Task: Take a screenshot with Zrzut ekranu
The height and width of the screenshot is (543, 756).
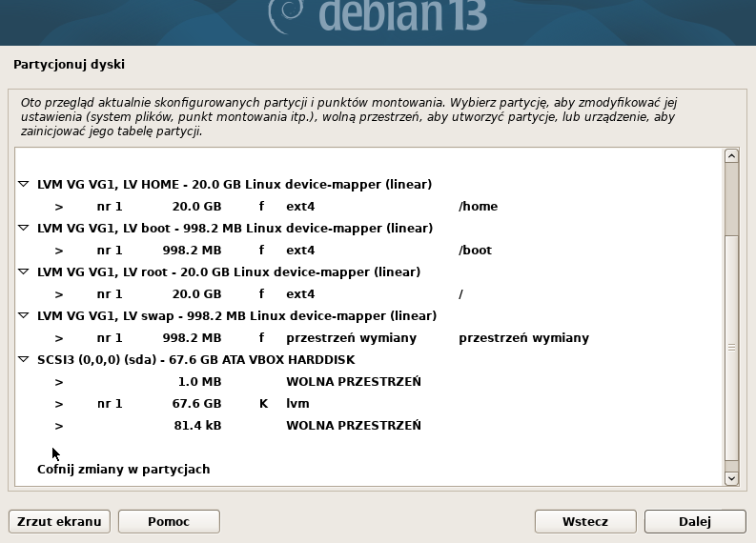Action: click(x=59, y=522)
